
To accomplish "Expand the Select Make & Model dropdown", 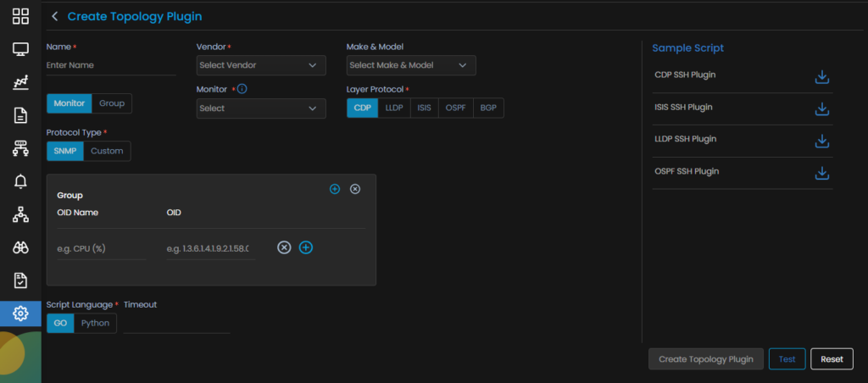I will 410,65.
